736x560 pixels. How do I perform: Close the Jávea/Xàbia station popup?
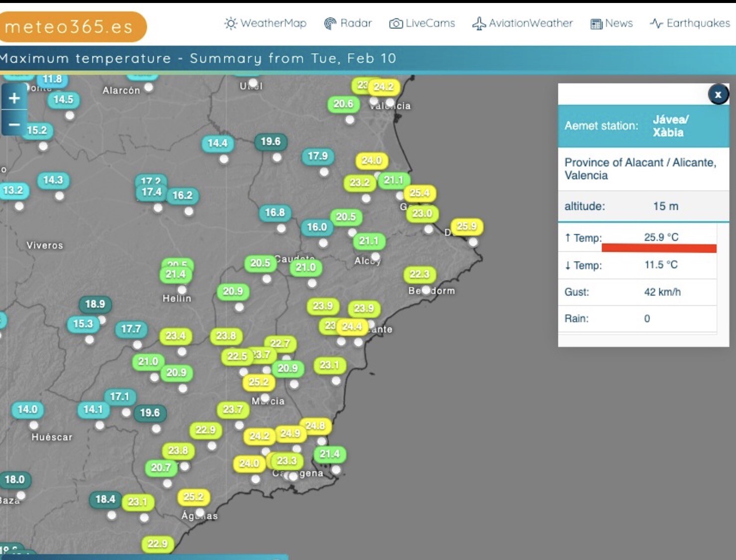(718, 94)
